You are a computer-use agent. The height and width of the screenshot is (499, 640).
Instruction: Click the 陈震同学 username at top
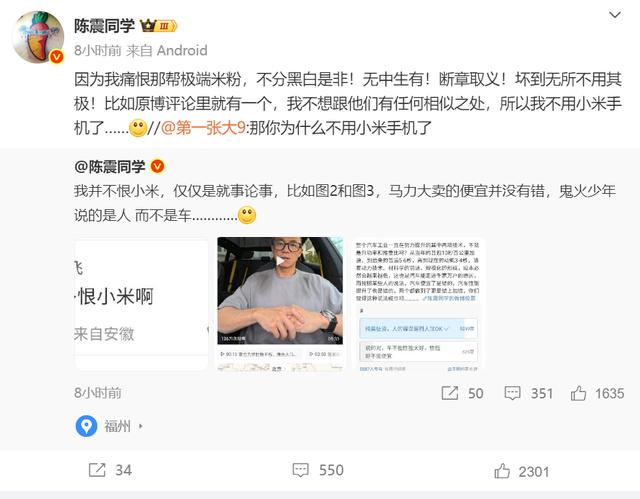point(104,26)
